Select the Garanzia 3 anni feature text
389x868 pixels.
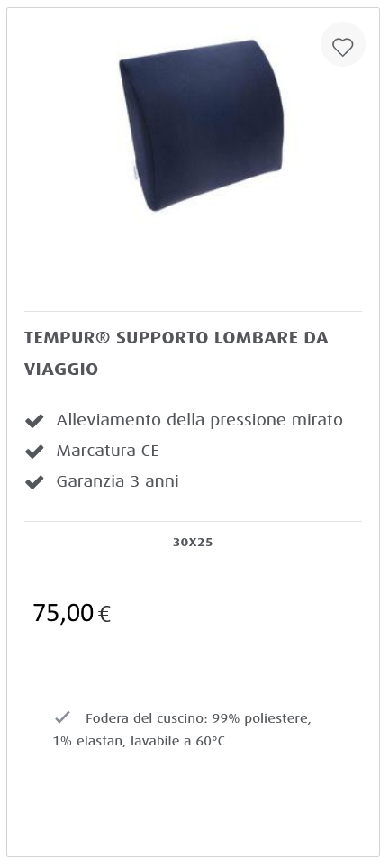pyautogui.click(x=117, y=481)
